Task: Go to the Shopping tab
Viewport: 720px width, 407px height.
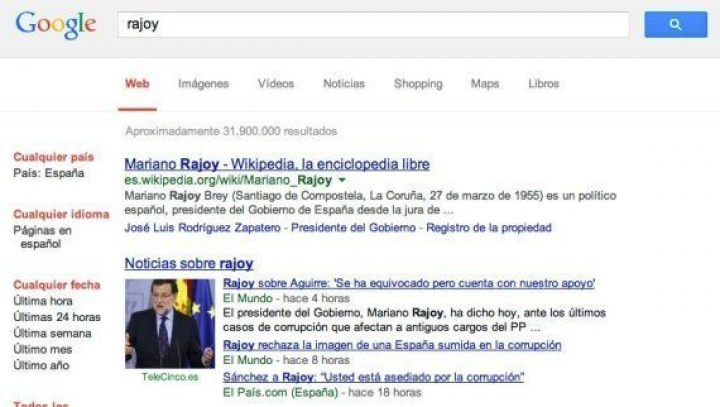Action: (418, 84)
